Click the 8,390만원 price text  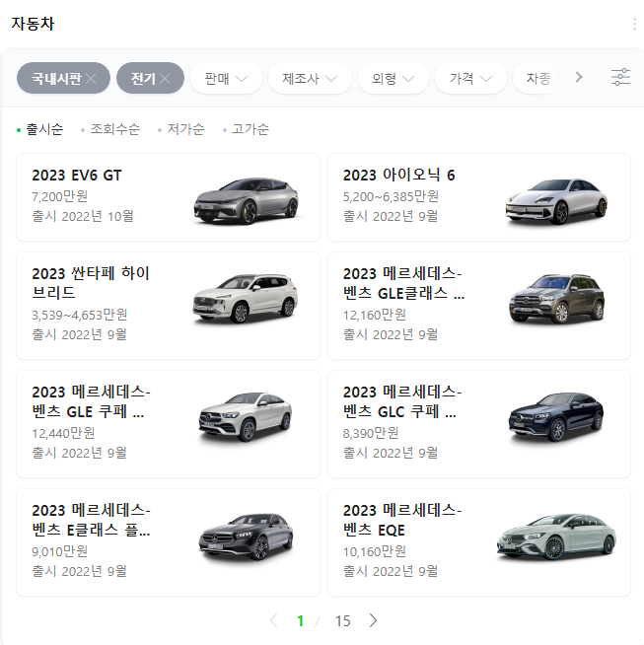click(x=371, y=433)
